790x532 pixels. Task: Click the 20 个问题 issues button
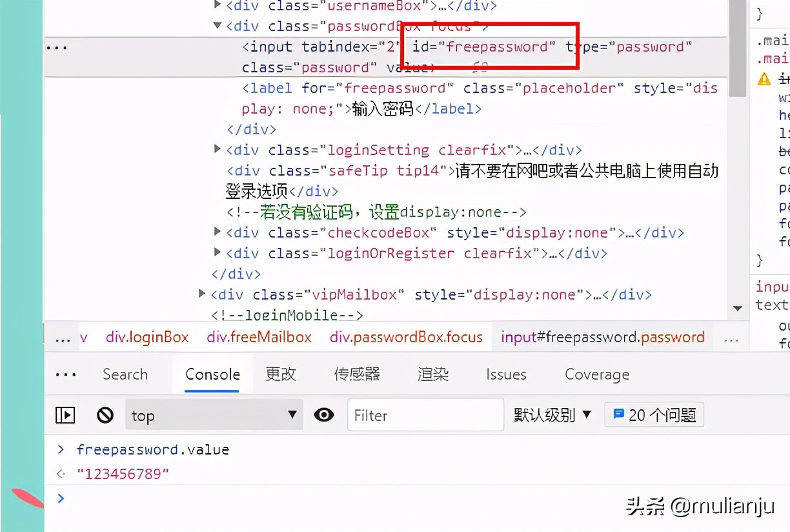[654, 415]
